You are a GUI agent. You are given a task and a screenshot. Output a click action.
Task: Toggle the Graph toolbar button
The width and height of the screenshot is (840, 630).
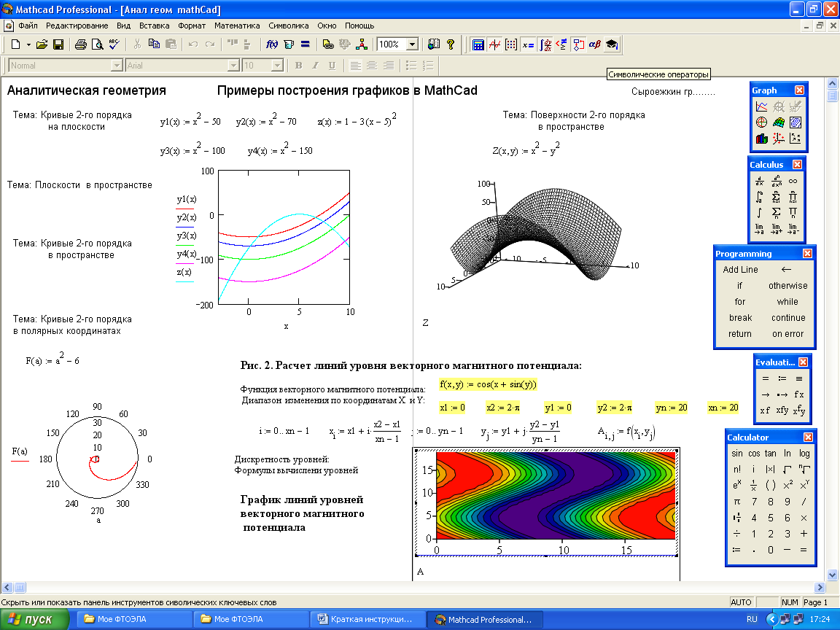[494, 44]
